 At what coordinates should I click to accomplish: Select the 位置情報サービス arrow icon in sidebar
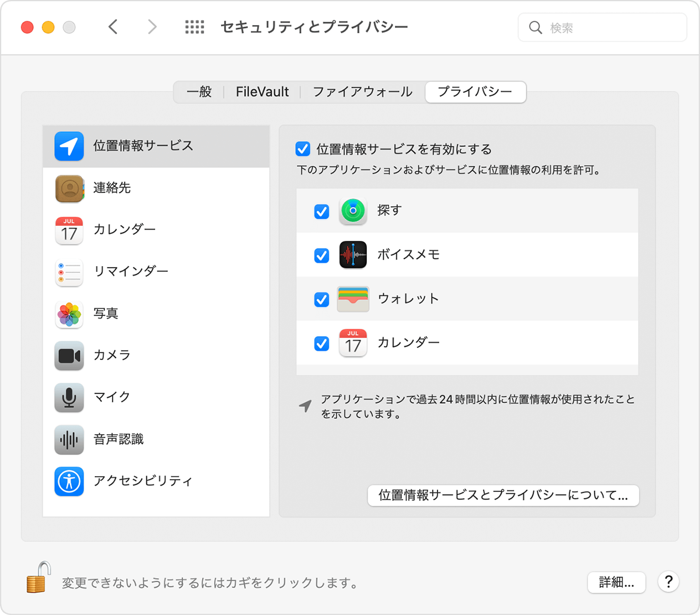69,146
